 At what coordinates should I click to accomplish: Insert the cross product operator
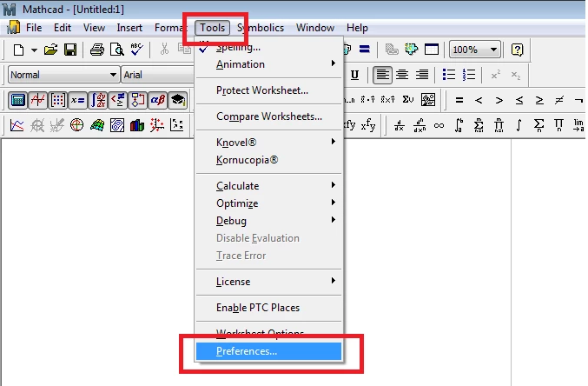(x=387, y=100)
